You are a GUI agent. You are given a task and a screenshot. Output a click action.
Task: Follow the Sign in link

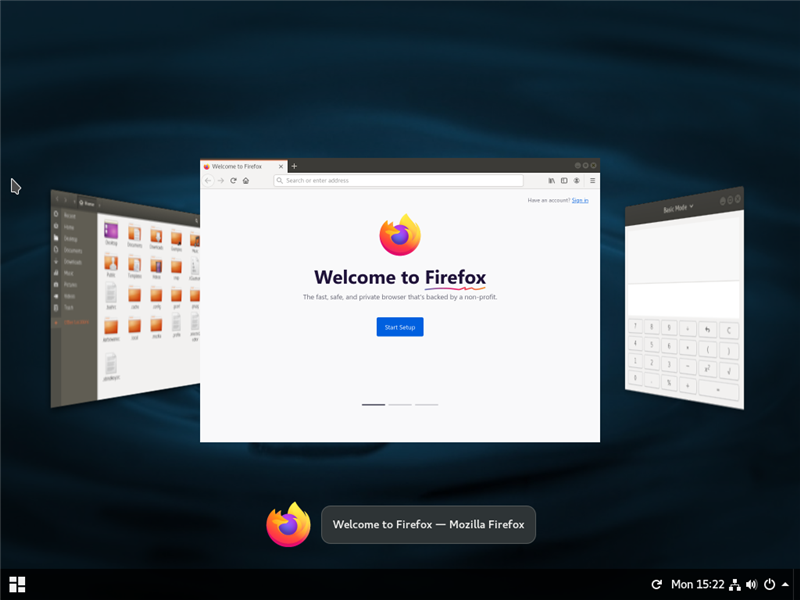coord(580,201)
